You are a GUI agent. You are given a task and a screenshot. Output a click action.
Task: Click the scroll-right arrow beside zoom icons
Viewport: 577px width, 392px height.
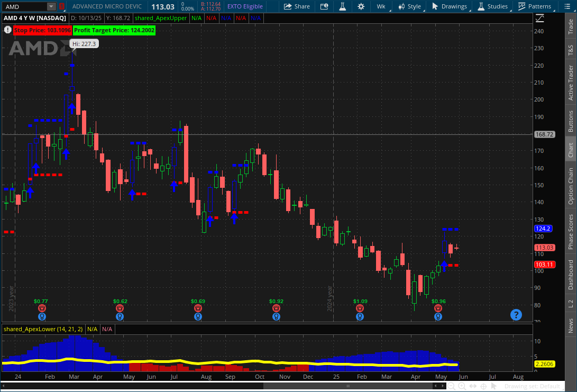pyautogui.click(x=443, y=386)
